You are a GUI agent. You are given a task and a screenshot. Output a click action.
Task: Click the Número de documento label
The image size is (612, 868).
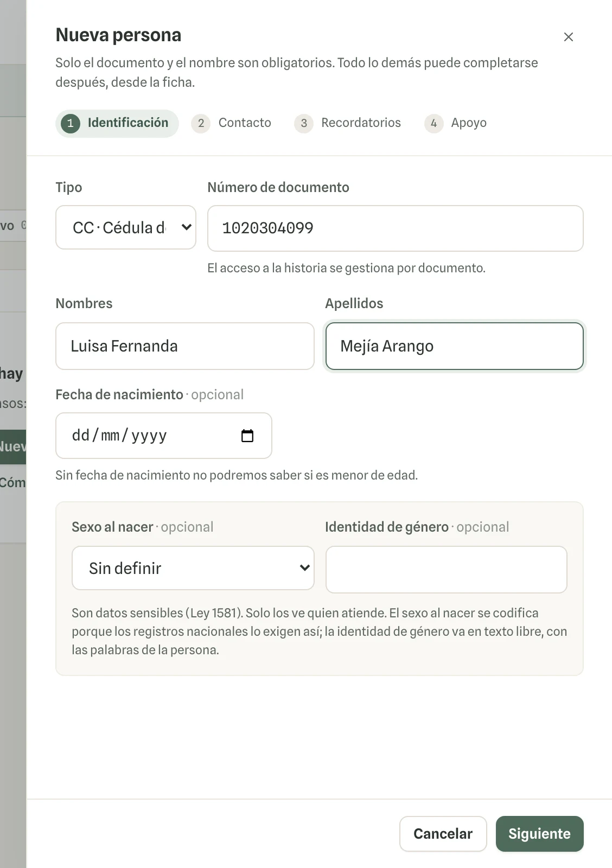[x=278, y=187]
